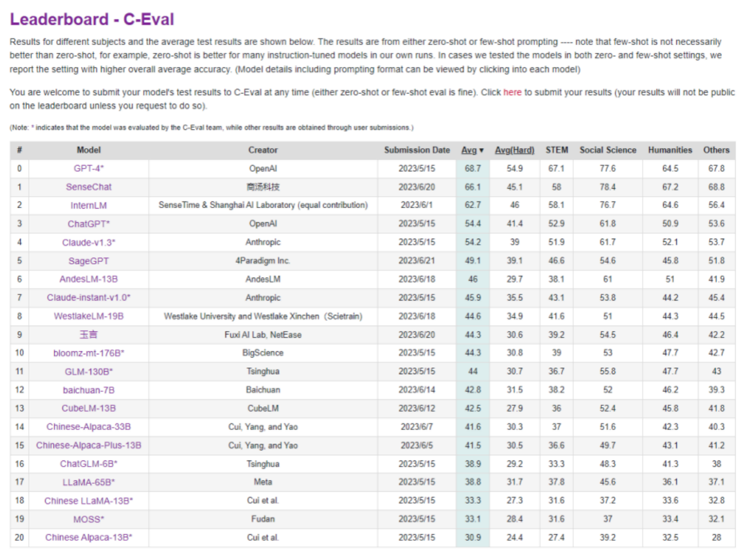Open the 玉言 model link
The image size is (756, 560).
(89, 335)
